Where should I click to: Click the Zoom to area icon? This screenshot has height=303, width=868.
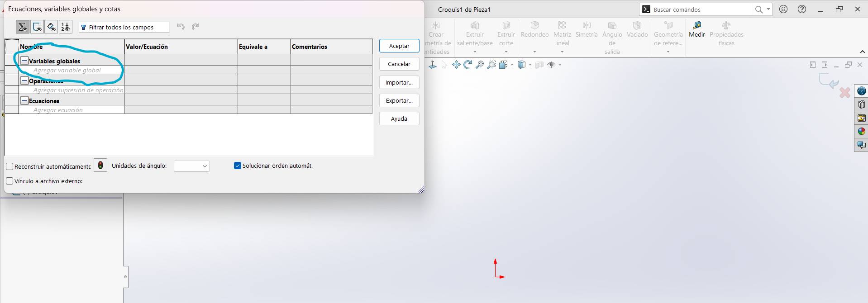tap(491, 65)
